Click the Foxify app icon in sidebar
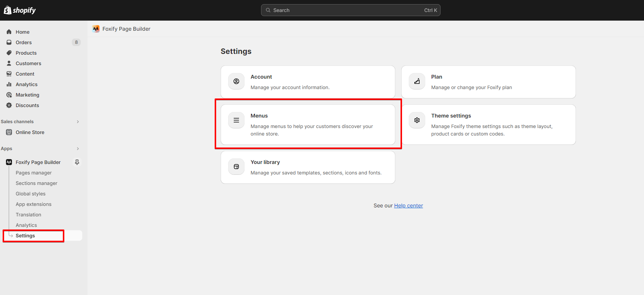Image resolution: width=644 pixels, height=295 pixels. [9, 162]
